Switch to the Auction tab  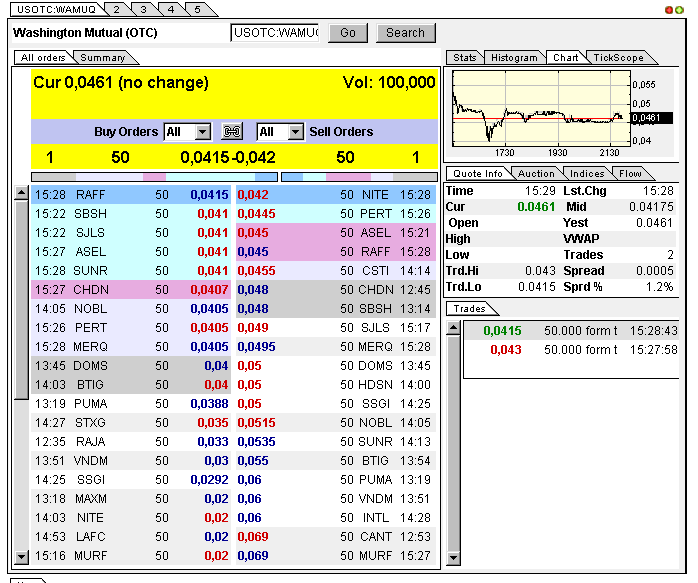(536, 174)
